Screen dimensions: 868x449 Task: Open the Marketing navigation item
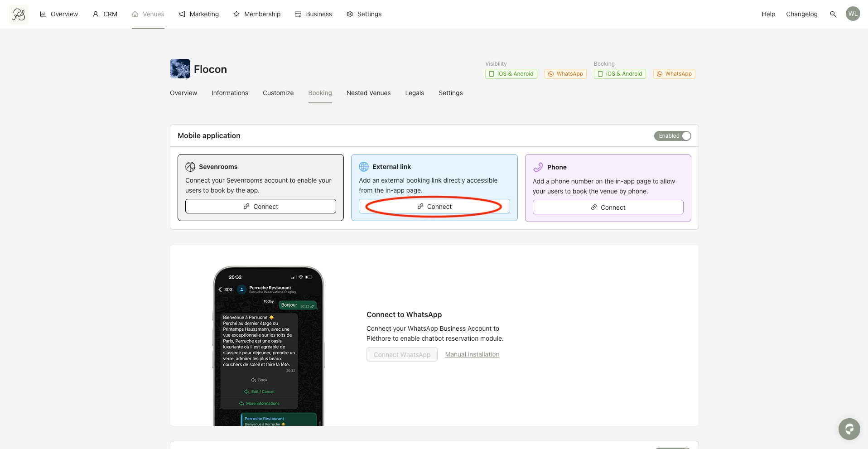[x=199, y=14]
